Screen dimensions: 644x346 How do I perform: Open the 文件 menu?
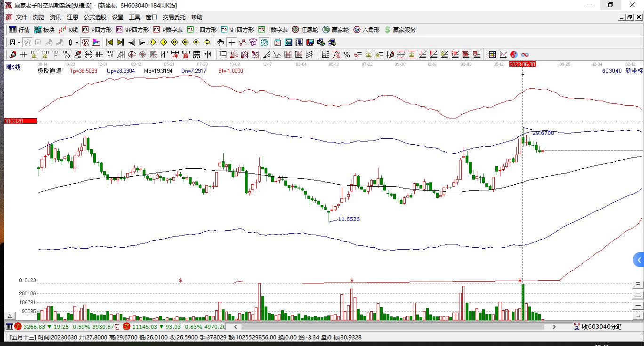22,17
